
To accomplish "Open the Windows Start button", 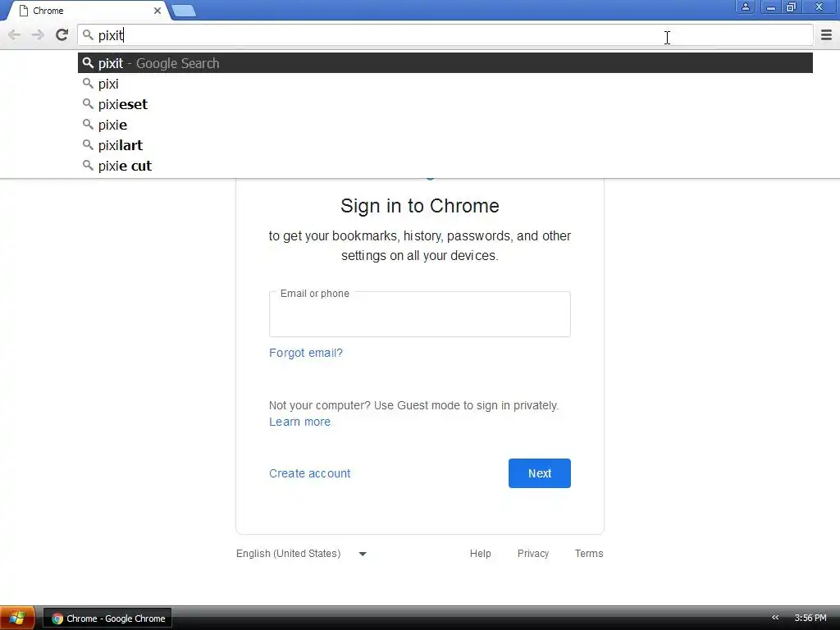I will point(17,619).
